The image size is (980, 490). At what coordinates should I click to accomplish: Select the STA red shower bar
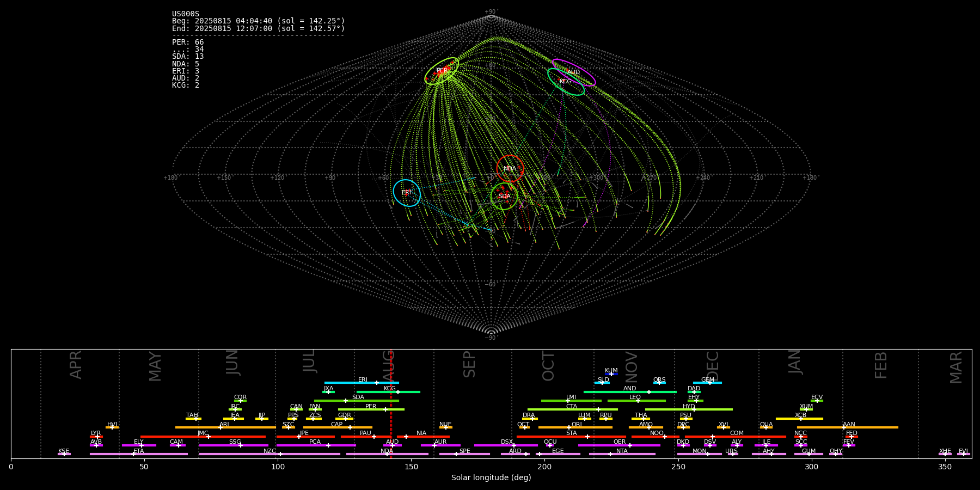click(x=571, y=437)
